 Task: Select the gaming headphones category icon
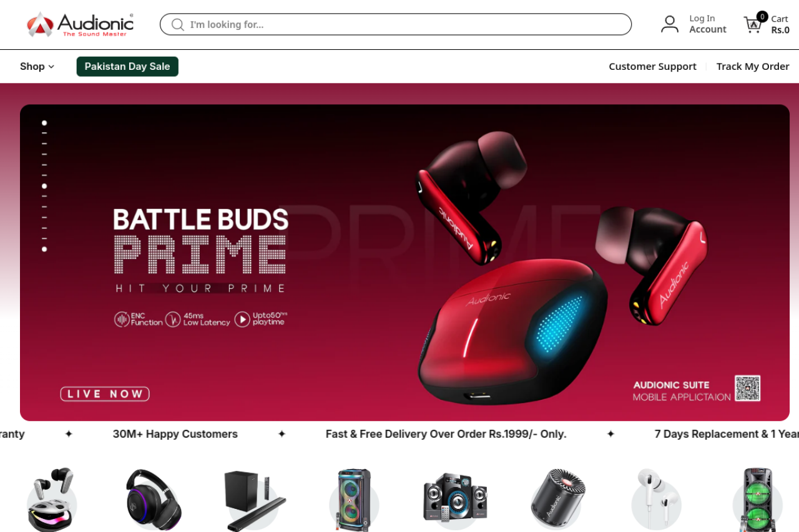pyautogui.click(x=154, y=500)
